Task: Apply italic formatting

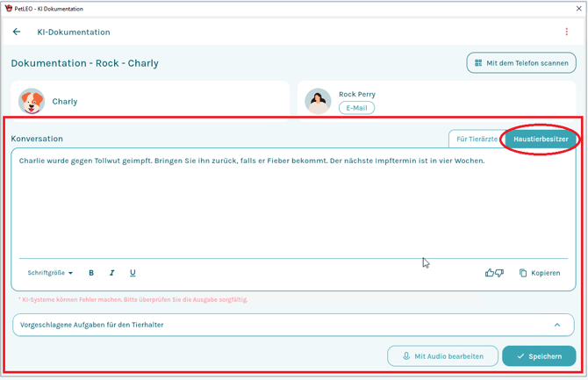Action: [112, 273]
